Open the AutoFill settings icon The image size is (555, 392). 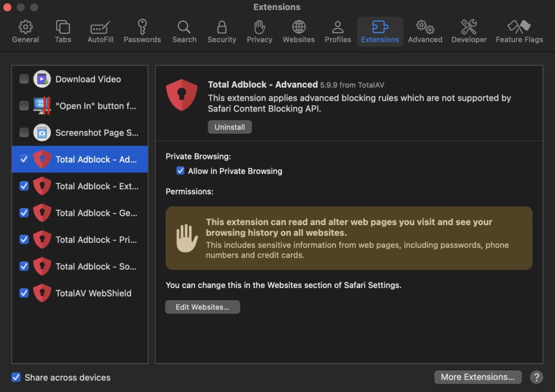point(100,27)
